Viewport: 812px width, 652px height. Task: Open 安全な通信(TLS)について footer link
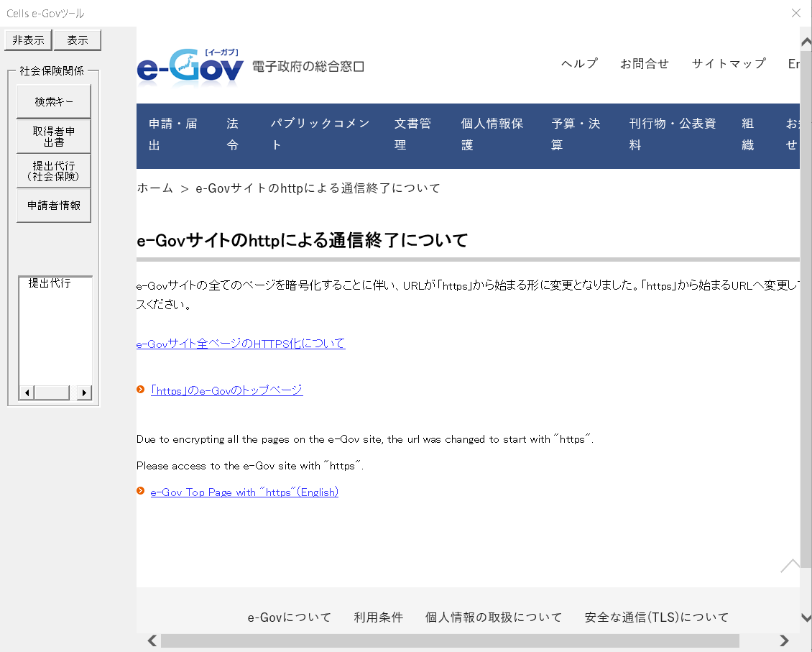point(657,617)
